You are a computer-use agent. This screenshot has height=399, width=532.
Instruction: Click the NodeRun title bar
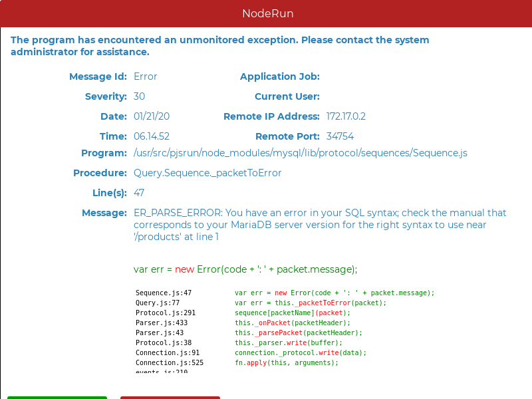266,13
